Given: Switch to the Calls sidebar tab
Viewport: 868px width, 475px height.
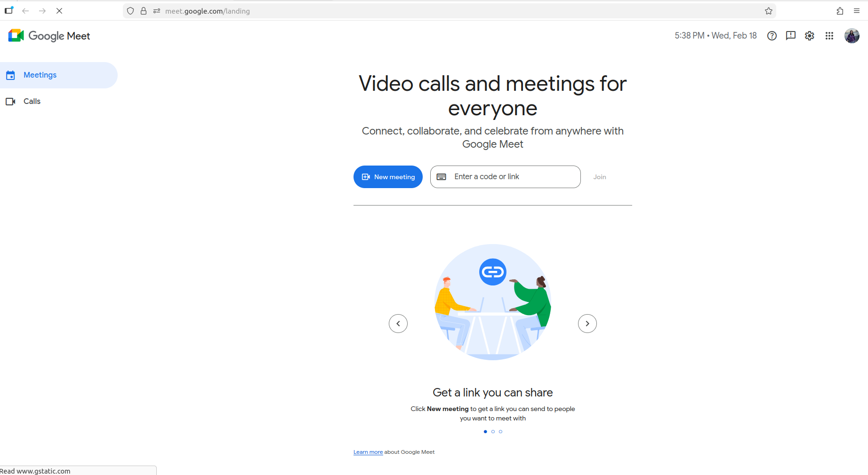Looking at the screenshot, I should pyautogui.click(x=32, y=102).
